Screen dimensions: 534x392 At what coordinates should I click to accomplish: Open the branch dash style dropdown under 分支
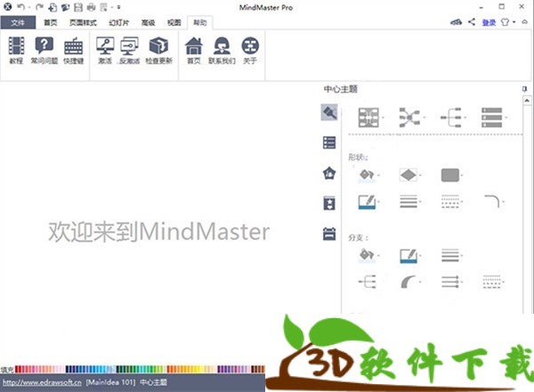coord(494,282)
